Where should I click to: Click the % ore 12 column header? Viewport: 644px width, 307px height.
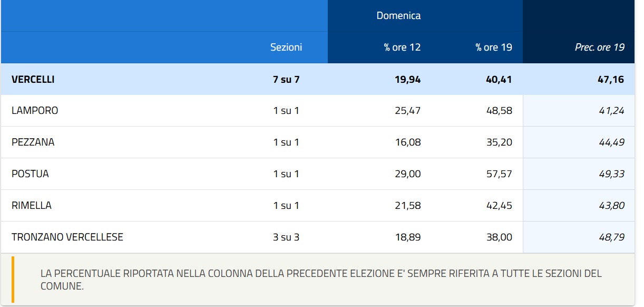(402, 47)
